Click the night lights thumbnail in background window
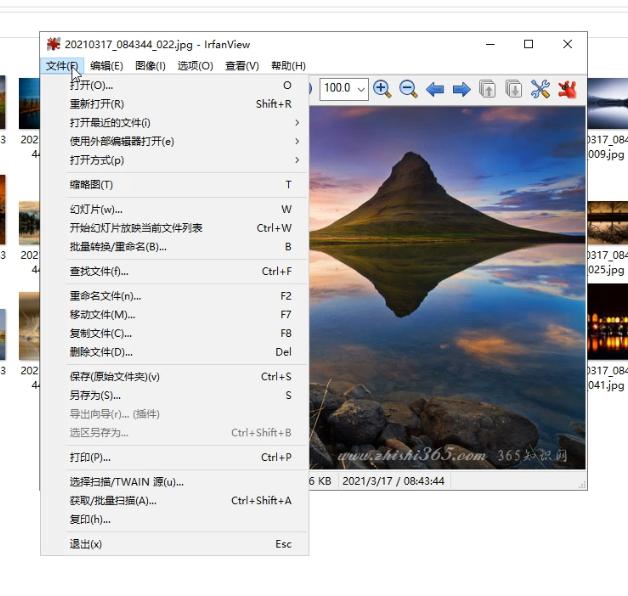 [x=608, y=322]
